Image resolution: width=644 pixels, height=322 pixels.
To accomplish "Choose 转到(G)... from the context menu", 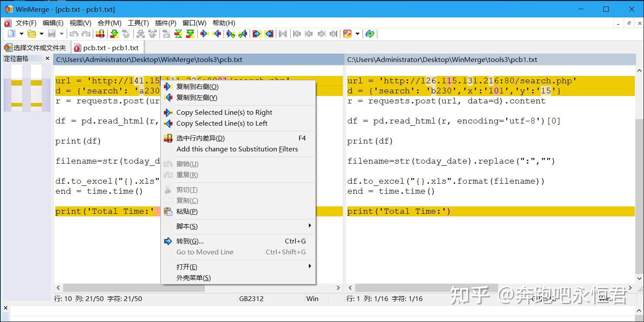I will pos(238,241).
